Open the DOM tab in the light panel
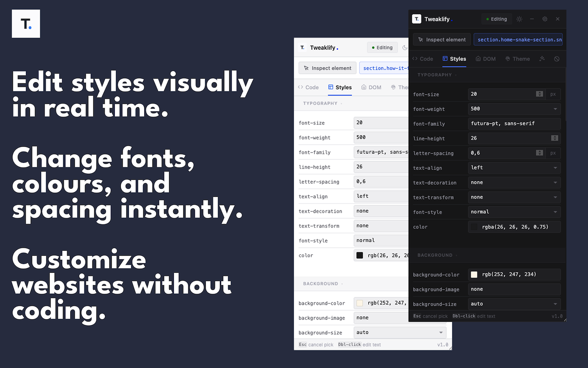 tap(371, 87)
